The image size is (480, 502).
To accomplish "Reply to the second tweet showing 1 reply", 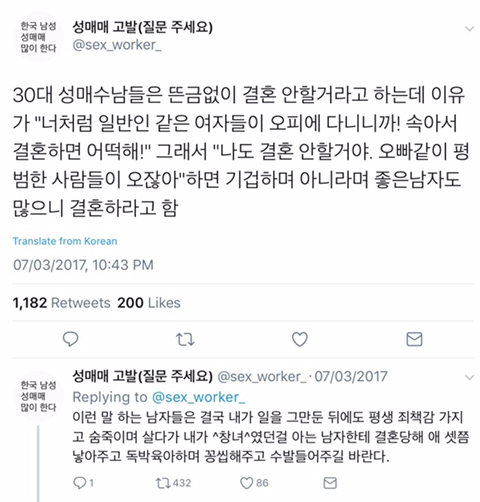I will (x=83, y=483).
